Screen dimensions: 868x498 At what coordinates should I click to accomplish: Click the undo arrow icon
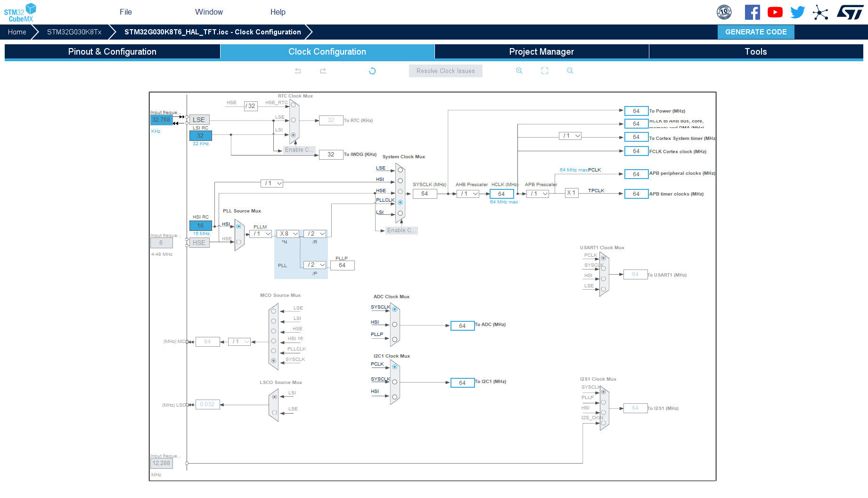click(x=298, y=71)
